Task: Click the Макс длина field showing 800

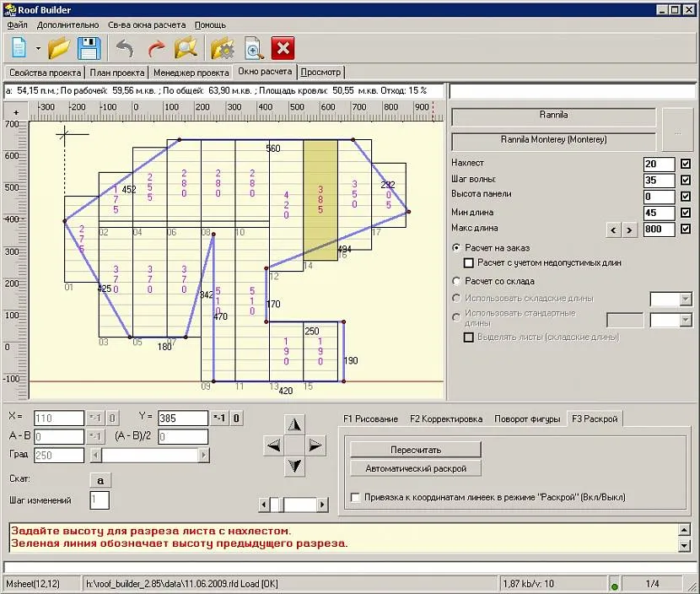Action: pyautogui.click(x=659, y=229)
